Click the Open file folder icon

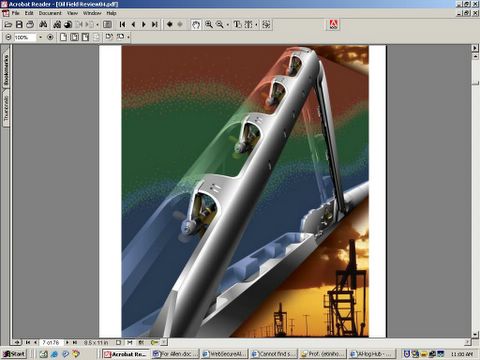coord(8,24)
